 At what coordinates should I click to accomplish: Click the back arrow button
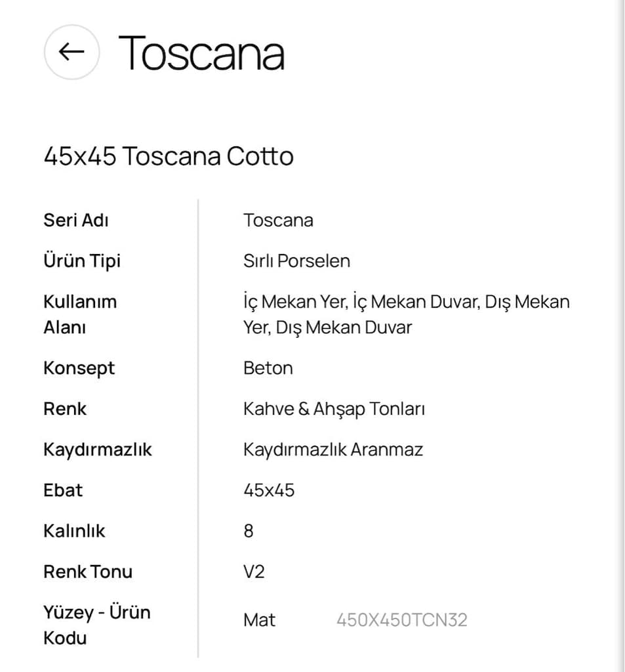tap(71, 52)
